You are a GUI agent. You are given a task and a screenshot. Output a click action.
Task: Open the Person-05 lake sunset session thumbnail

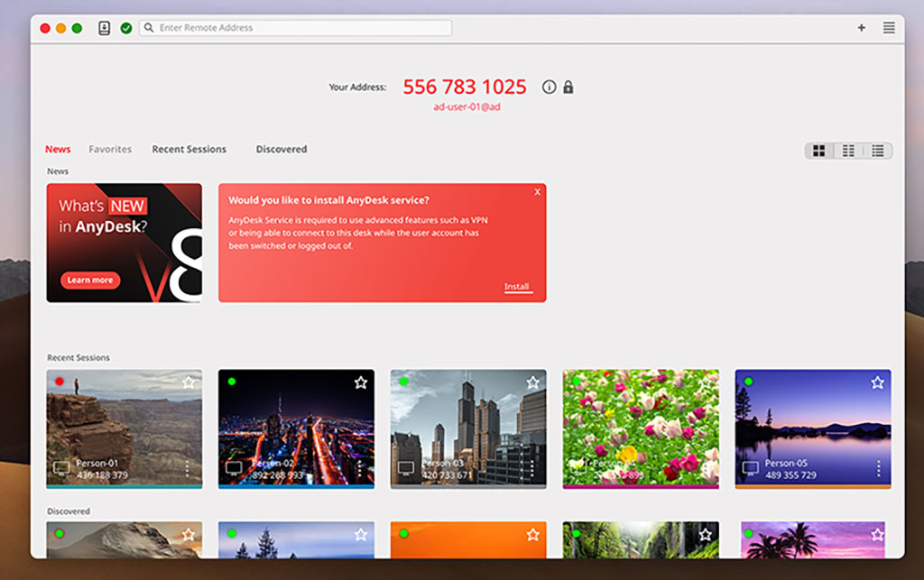[813, 428]
